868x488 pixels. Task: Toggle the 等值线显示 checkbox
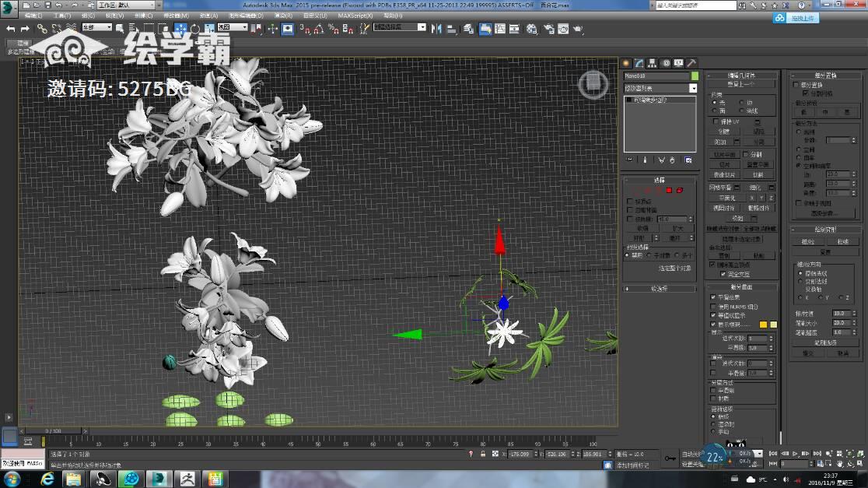(713, 315)
